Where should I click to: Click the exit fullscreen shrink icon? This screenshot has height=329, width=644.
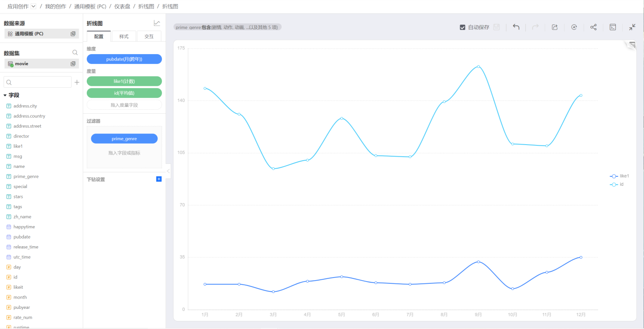pyautogui.click(x=632, y=27)
